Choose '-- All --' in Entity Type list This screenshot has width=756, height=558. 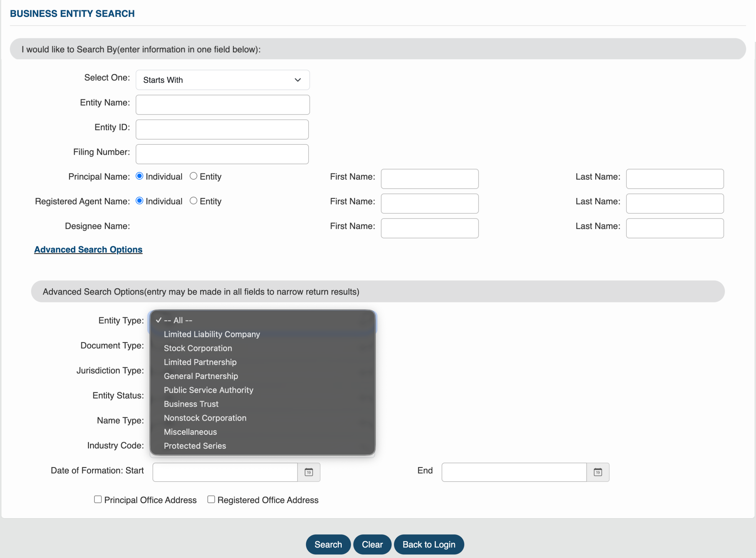point(262,320)
